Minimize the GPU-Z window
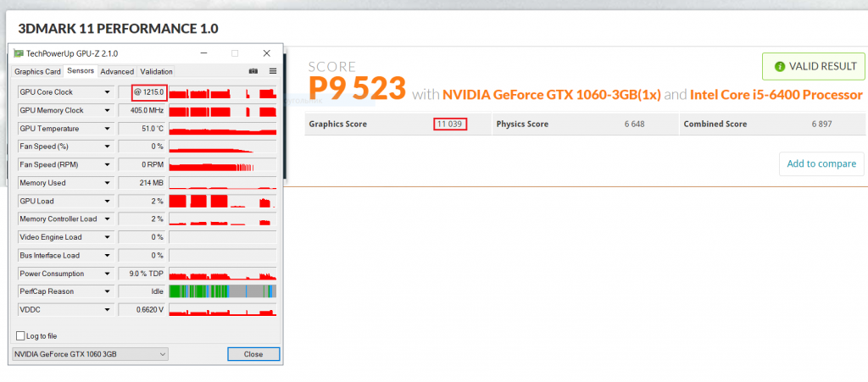 tap(203, 53)
